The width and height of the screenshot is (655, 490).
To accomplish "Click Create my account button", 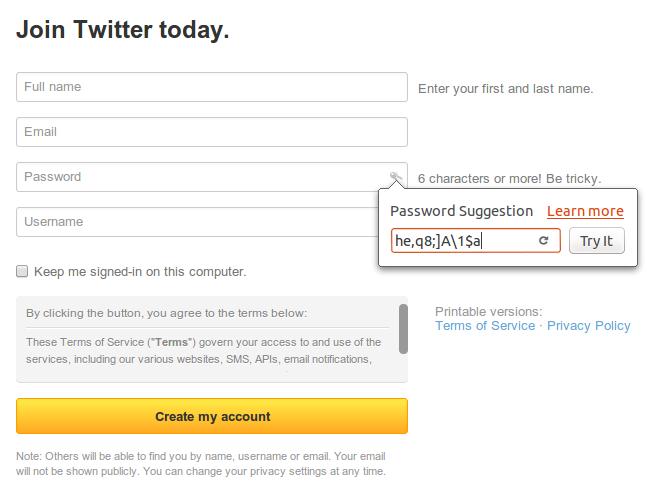I will coord(212,416).
